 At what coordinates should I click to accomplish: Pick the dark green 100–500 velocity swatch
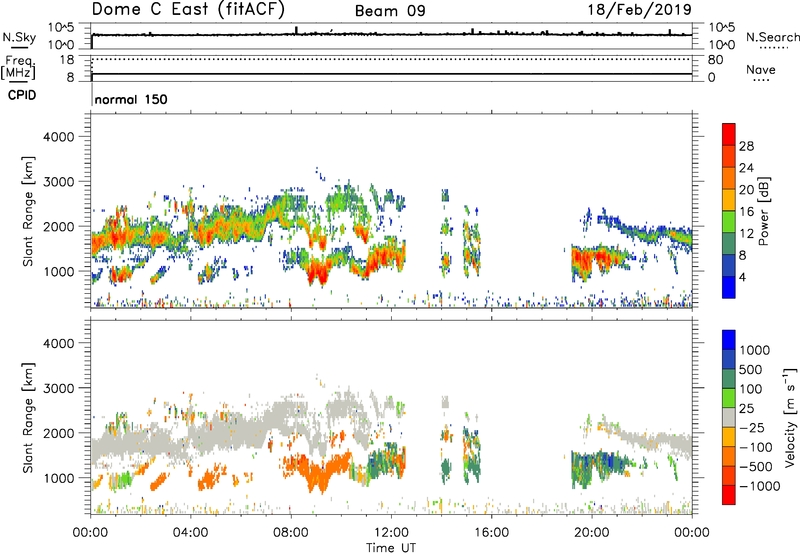[729, 379]
